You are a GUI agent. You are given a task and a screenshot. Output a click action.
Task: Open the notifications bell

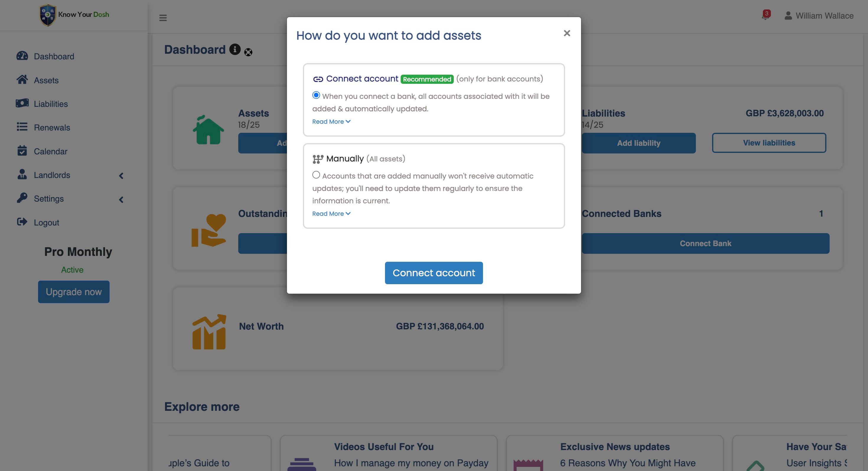pos(765,16)
